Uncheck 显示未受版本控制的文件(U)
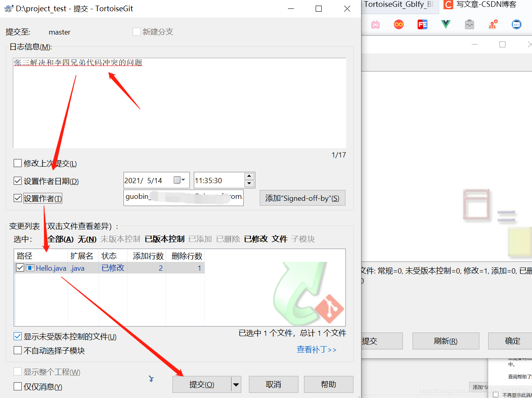The width and height of the screenshot is (532, 398). tap(18, 337)
